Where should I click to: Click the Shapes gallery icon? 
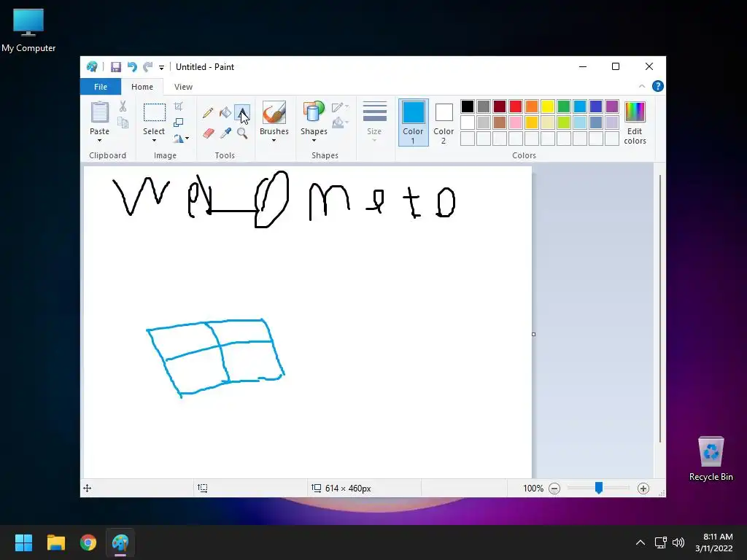coord(314,112)
